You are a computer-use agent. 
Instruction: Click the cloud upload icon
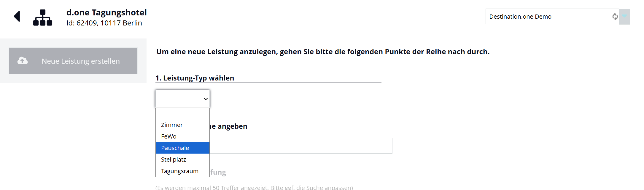(23, 61)
